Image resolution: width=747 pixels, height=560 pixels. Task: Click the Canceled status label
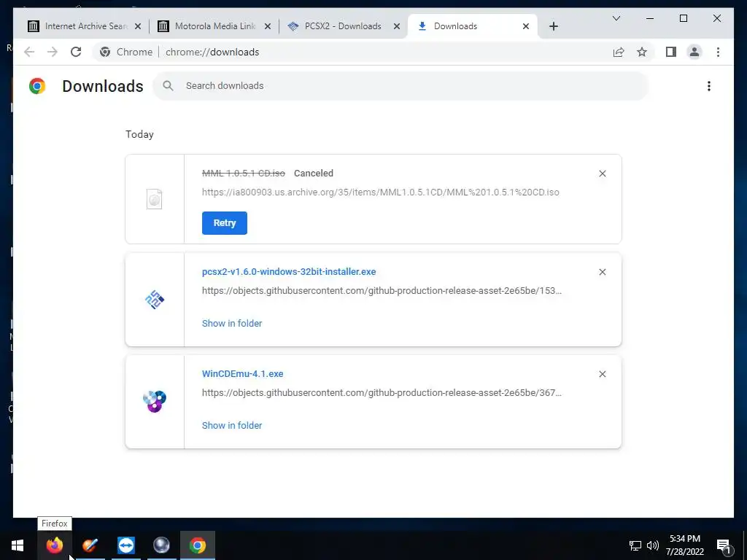tap(314, 174)
